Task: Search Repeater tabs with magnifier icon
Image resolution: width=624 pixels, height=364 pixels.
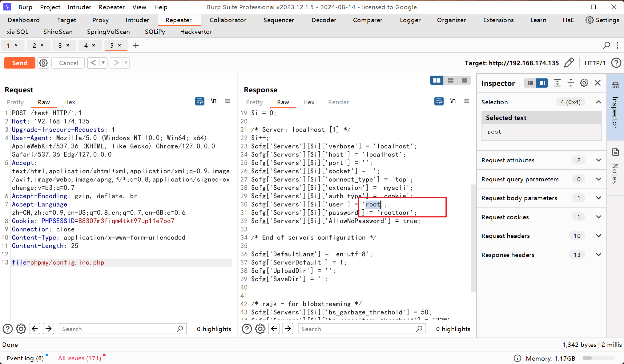Action: coord(606,45)
